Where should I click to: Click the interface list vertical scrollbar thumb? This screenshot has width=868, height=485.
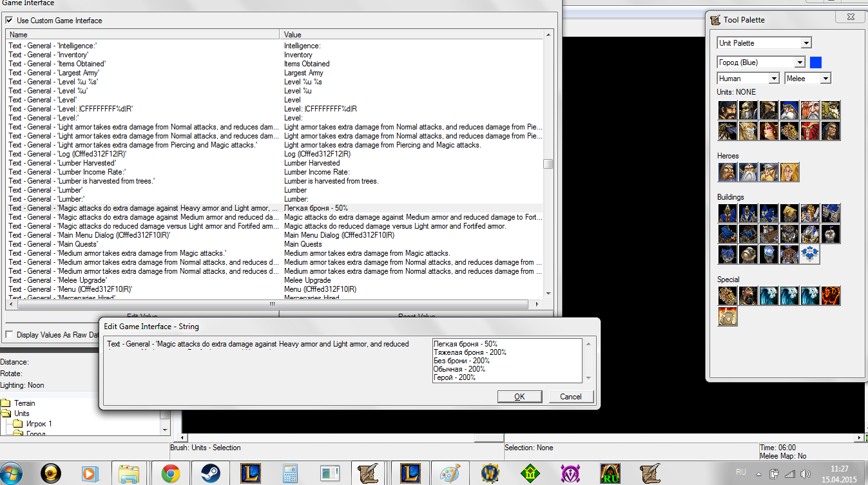[548, 164]
